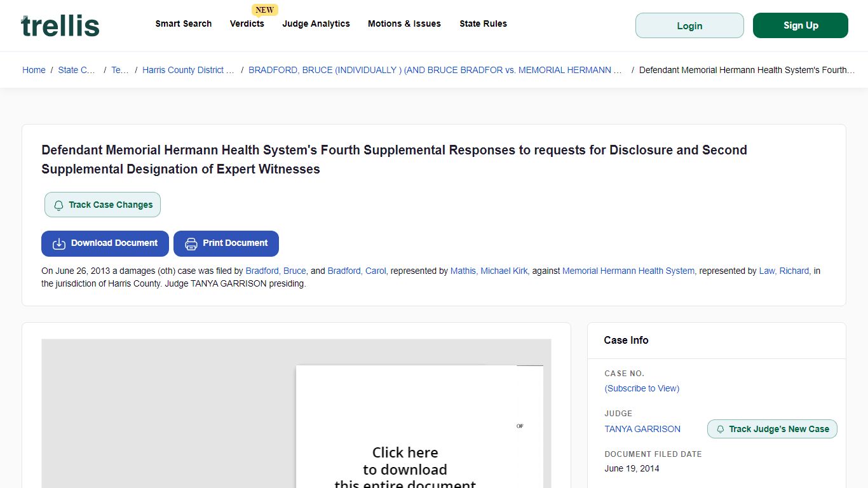Click the bell icon in Track Judge's New Case
Viewport: 868px width, 488px height.
pos(720,430)
